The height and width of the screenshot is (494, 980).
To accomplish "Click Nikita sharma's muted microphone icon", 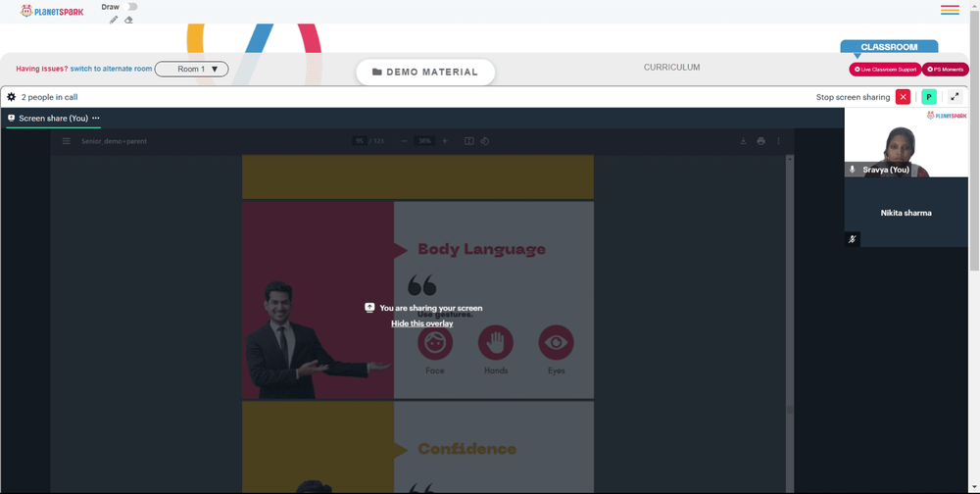I will pos(852,239).
